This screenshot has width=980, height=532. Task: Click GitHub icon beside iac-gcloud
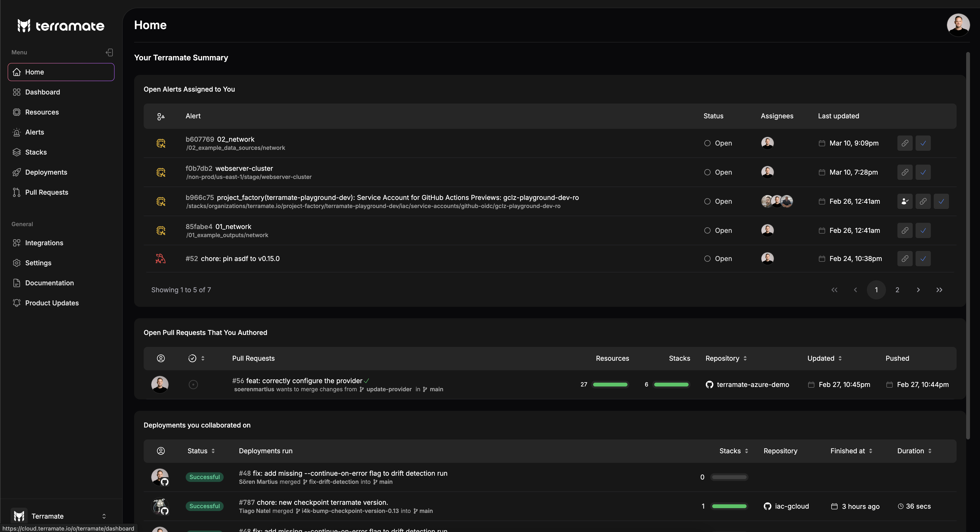coord(768,506)
